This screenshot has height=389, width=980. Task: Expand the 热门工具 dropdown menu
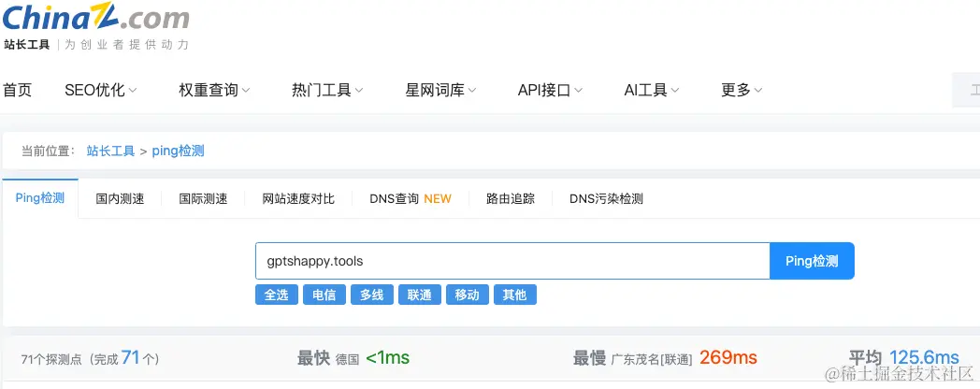[327, 90]
